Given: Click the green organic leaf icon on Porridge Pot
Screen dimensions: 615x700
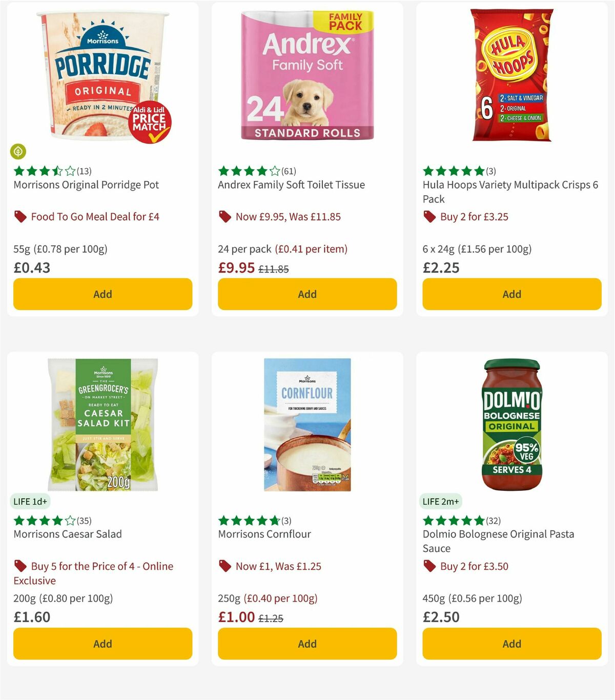Looking at the screenshot, I should (18, 152).
